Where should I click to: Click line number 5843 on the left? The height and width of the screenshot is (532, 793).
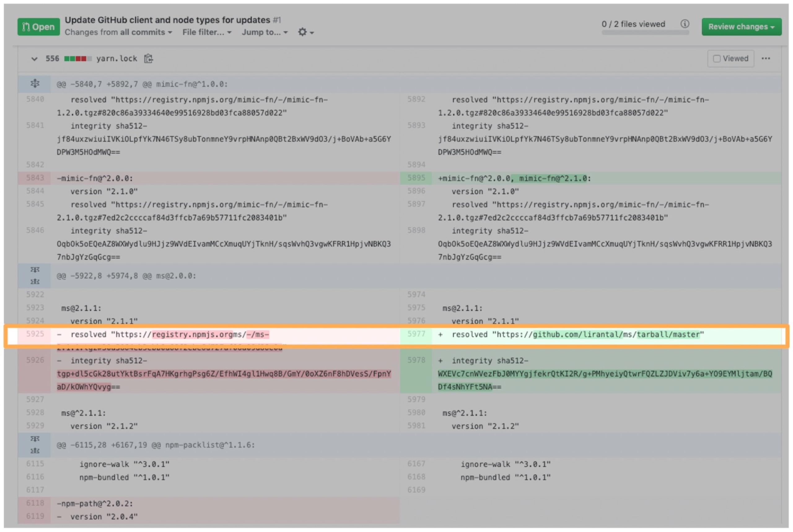pyautogui.click(x=35, y=178)
